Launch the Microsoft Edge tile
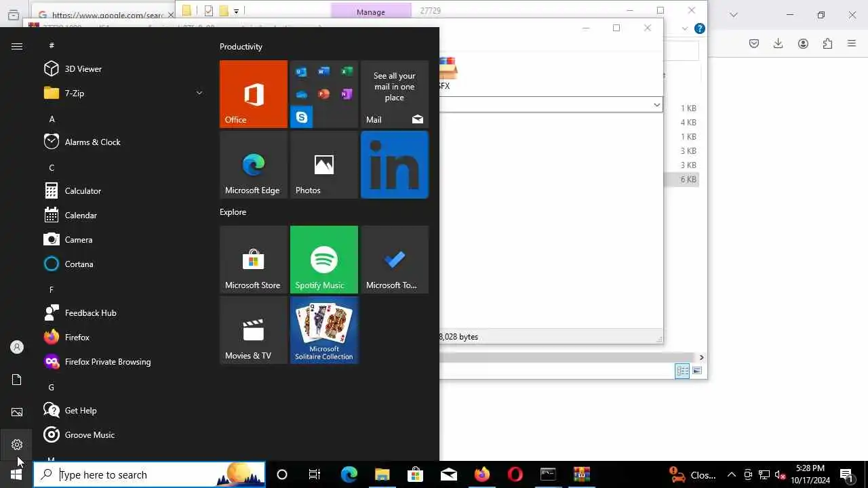868x488 pixels. tap(254, 165)
